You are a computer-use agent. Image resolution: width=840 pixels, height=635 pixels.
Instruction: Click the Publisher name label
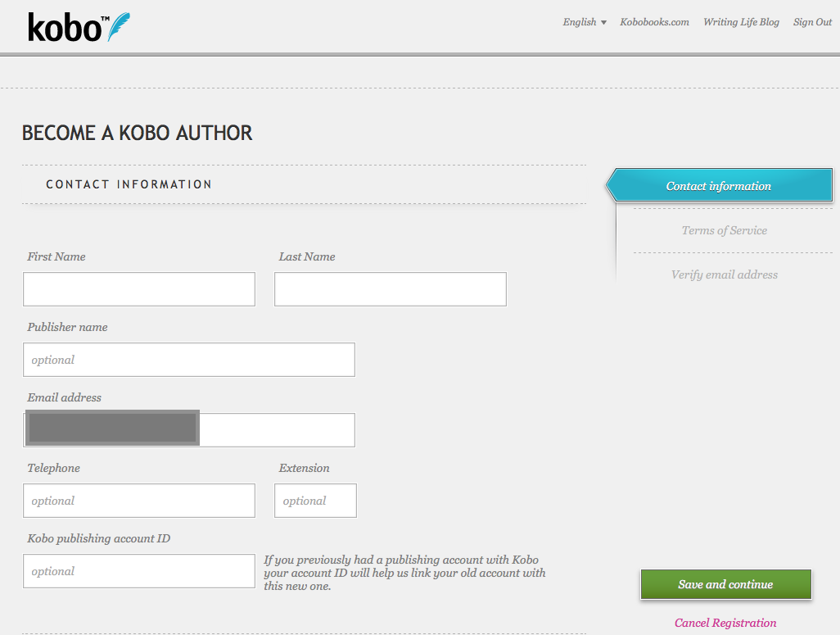tap(67, 327)
